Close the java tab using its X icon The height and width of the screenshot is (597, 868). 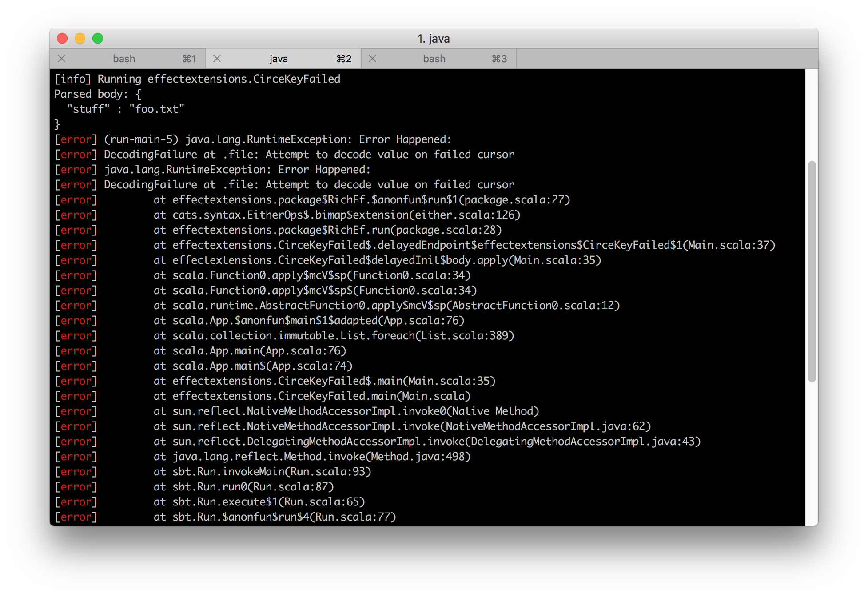(x=217, y=59)
